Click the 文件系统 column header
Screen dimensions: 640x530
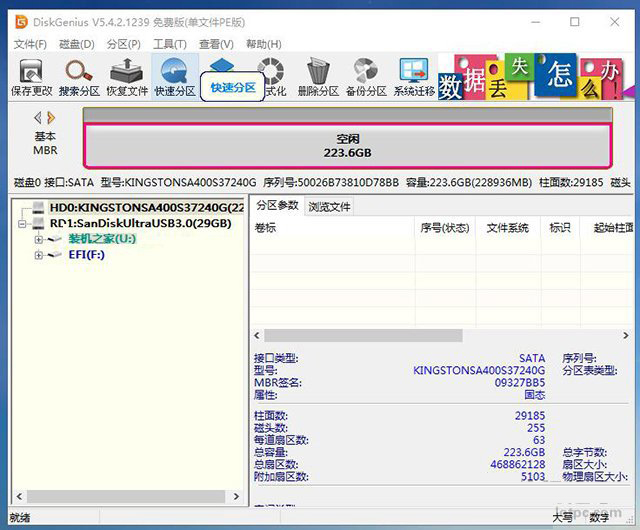click(507, 227)
